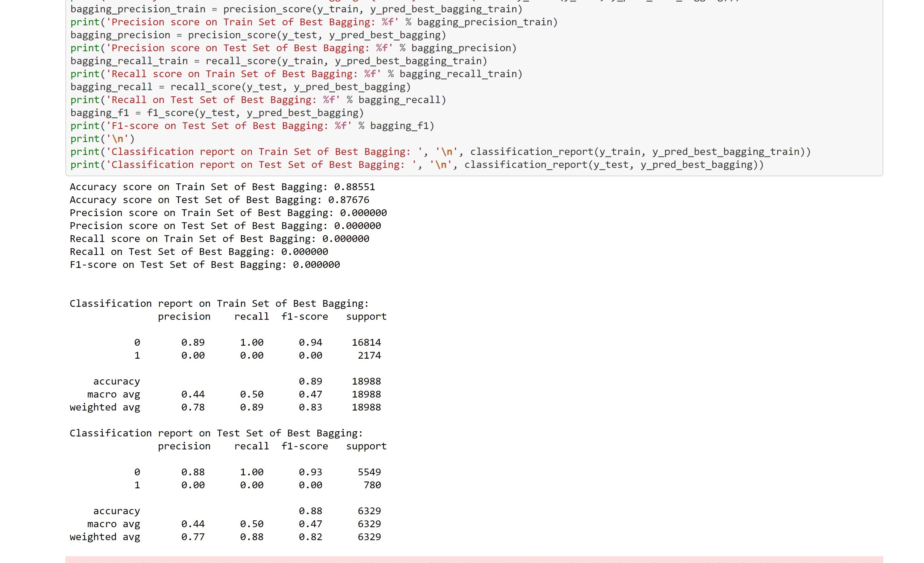
Task: Click 'Recall on Test Set of Best Bagging' output line
Action: [198, 252]
